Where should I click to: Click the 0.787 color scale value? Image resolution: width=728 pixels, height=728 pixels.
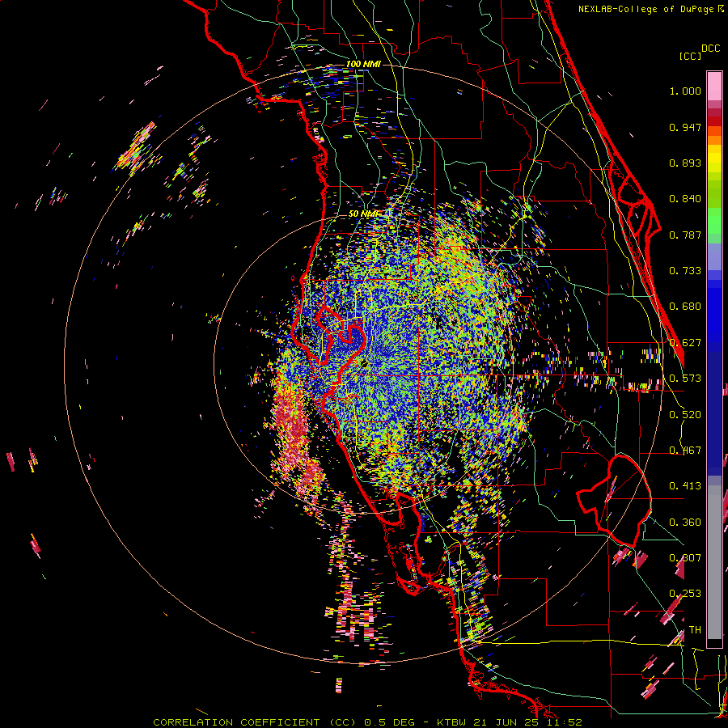[685, 235]
